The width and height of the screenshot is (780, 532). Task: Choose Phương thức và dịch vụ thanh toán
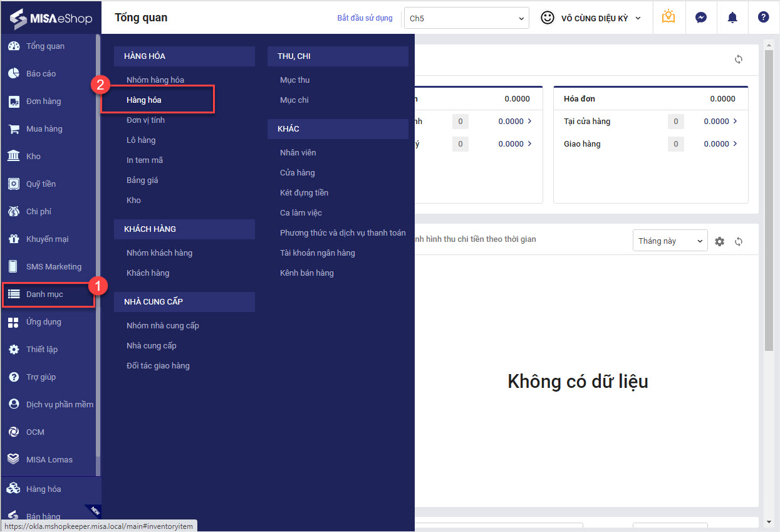coord(343,233)
